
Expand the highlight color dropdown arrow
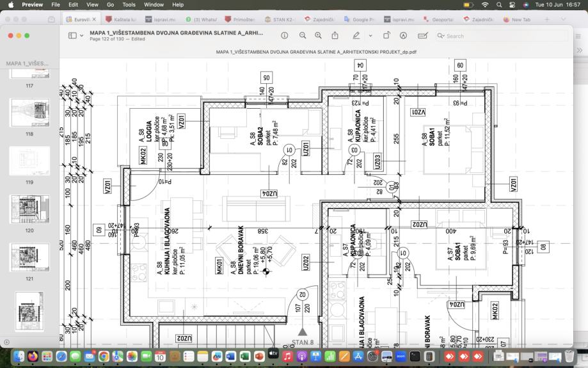370,36
